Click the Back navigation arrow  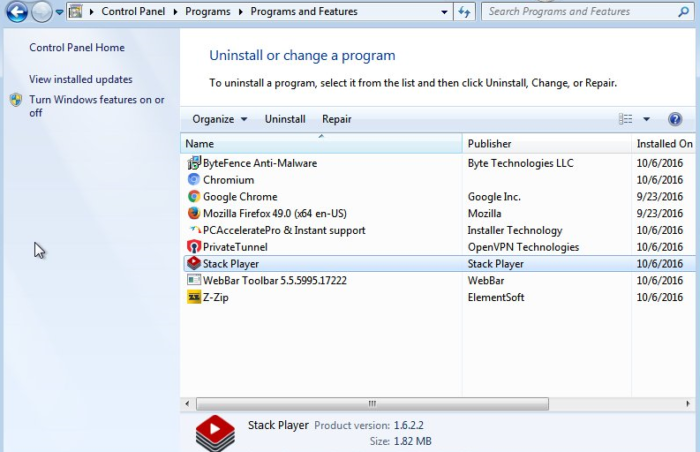coord(17,12)
